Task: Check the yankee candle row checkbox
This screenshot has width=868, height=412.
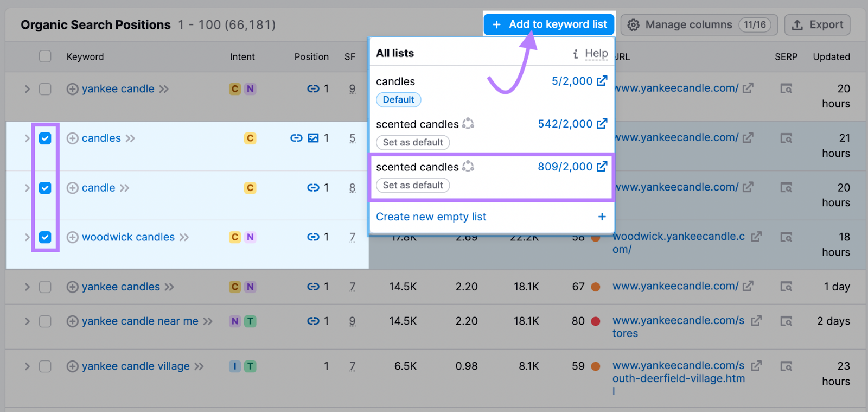Action: tap(45, 89)
